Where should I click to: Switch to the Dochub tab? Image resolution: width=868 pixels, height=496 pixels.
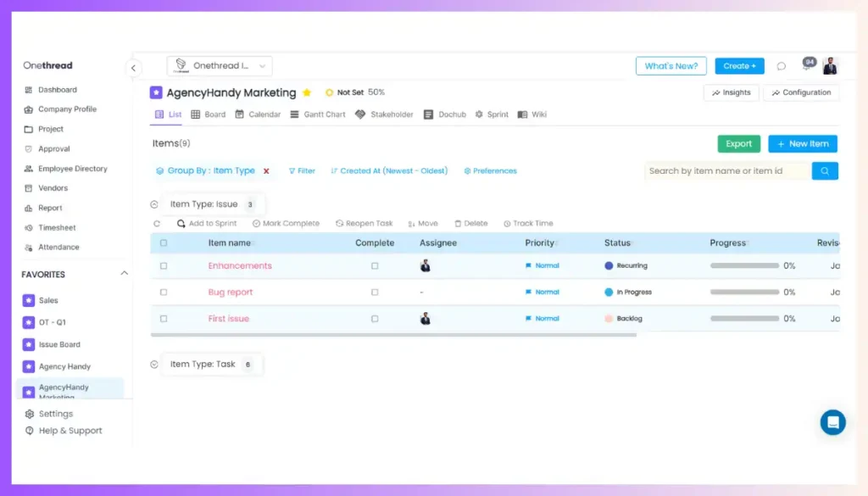tap(445, 114)
